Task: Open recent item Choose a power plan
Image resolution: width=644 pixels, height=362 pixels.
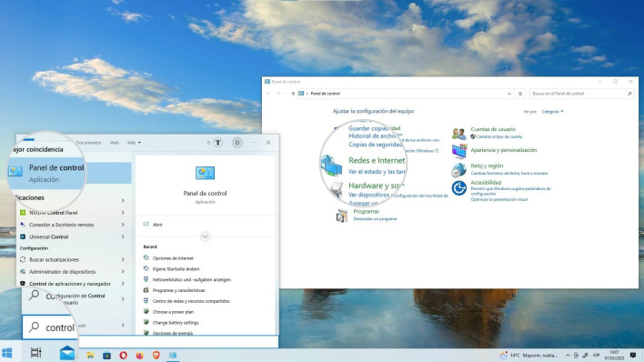Action: 173,312
